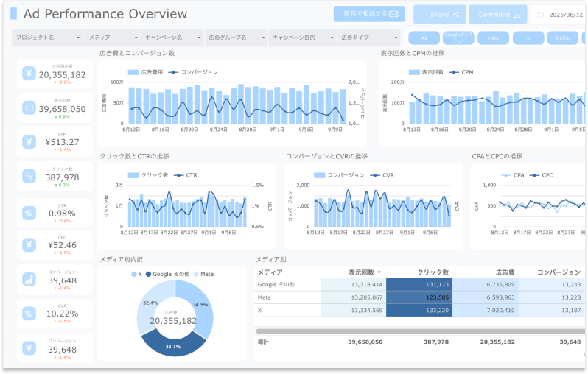Toggle the CTR series in the chart legend
Image resolution: width=588 pixels, height=374 pixels.
(x=187, y=175)
